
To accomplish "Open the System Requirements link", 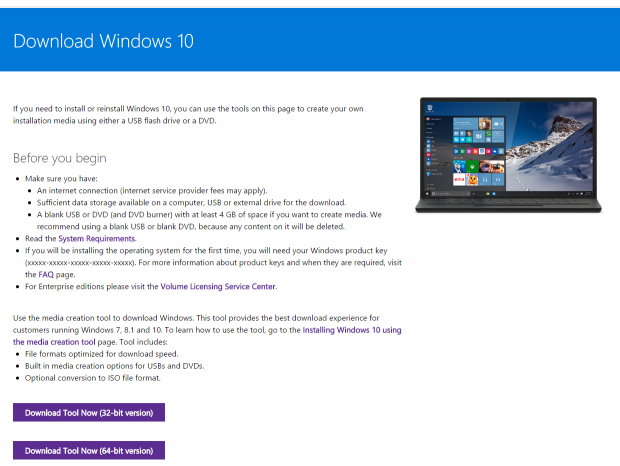I will (97, 238).
